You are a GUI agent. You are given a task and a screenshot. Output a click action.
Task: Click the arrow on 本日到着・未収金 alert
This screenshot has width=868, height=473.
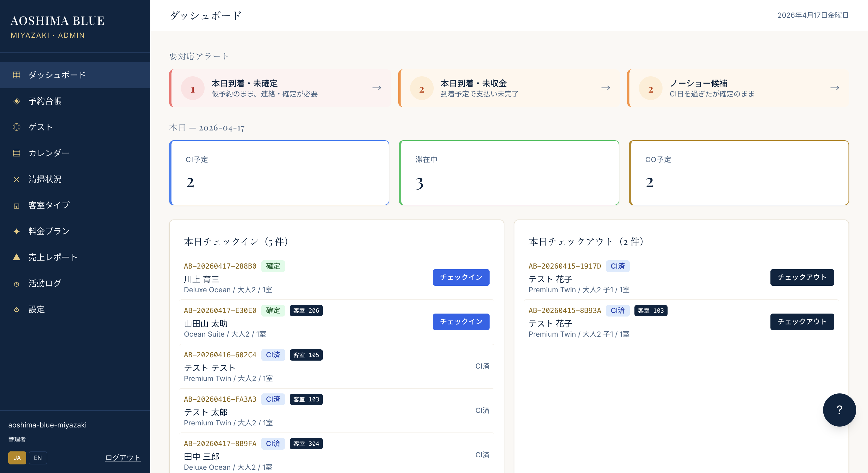[605, 88]
